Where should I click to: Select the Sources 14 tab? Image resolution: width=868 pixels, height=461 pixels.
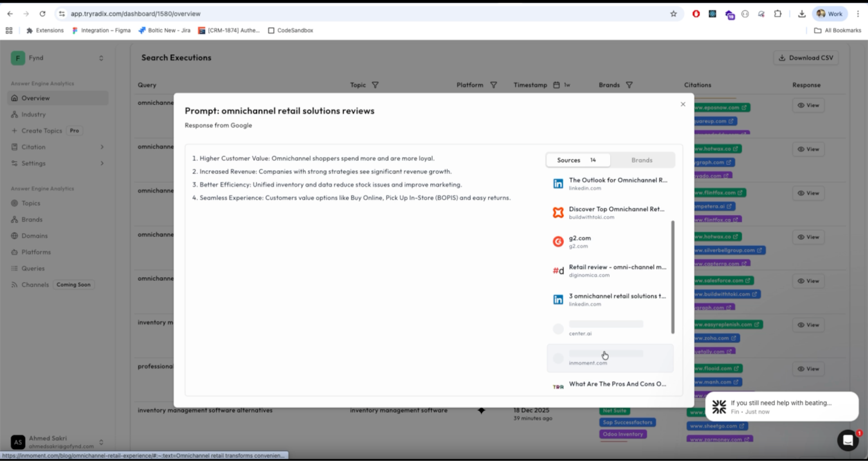point(578,160)
